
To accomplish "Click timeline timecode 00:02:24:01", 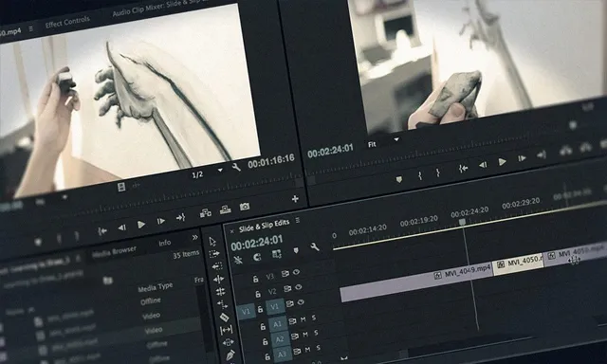I will click(x=257, y=243).
